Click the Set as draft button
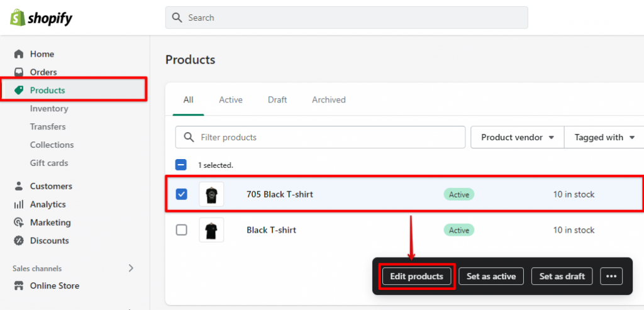The width and height of the screenshot is (644, 310). tap(562, 277)
